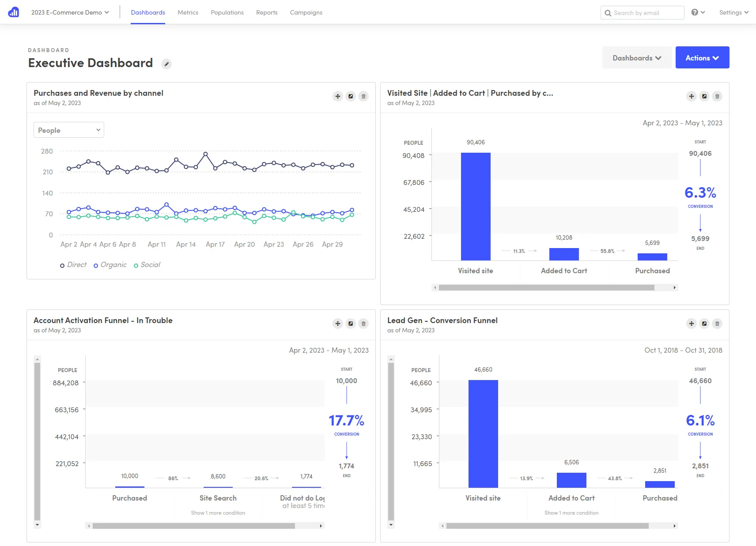Open the Account Activation Funnel in expanded view

[x=350, y=323]
